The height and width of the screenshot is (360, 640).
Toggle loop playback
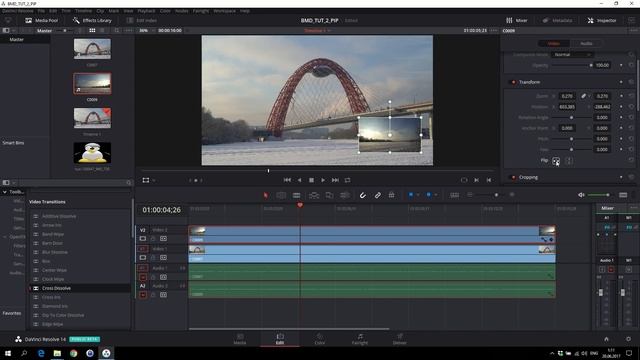tap(347, 180)
